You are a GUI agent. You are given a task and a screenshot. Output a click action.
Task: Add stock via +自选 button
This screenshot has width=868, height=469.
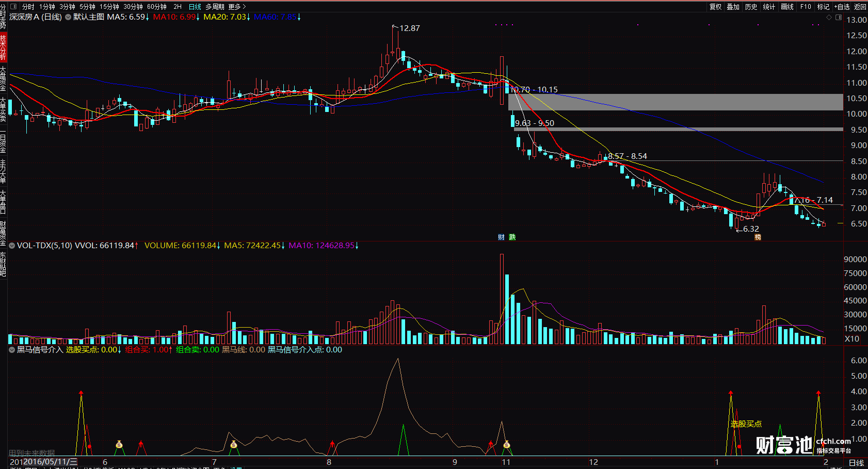(842, 7)
